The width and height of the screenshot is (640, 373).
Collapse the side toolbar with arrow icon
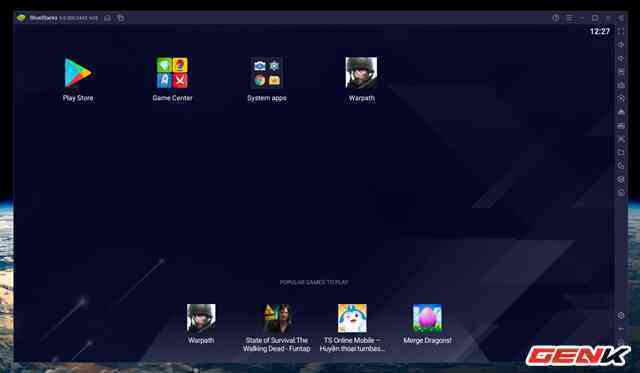[x=621, y=18]
